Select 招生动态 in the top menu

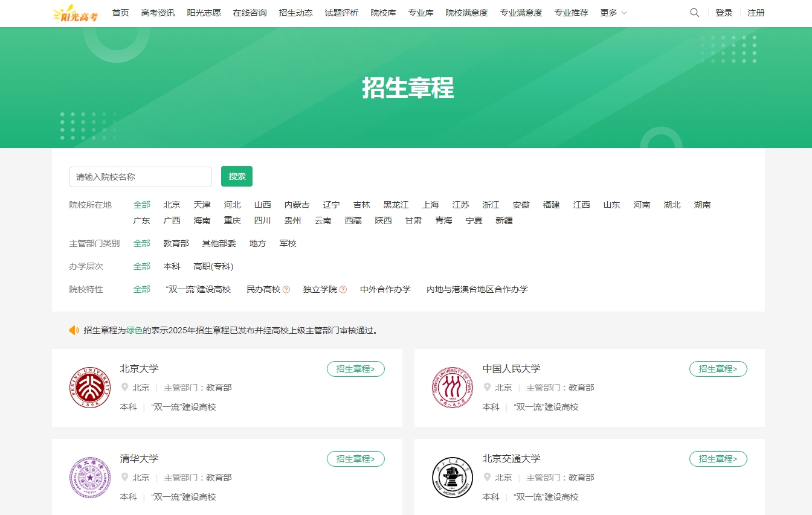click(296, 13)
